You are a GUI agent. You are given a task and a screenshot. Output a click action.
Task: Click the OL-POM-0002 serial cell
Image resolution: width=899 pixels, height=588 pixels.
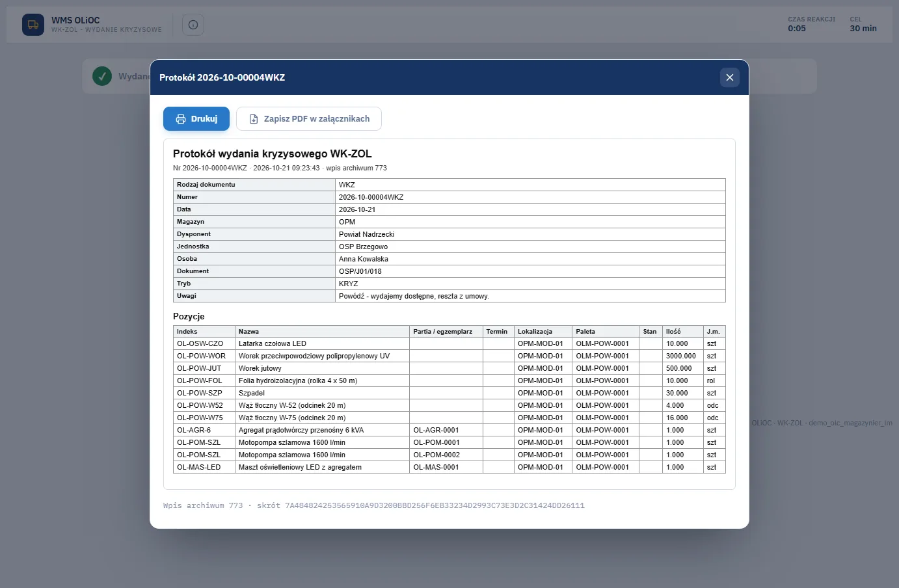pos(446,455)
